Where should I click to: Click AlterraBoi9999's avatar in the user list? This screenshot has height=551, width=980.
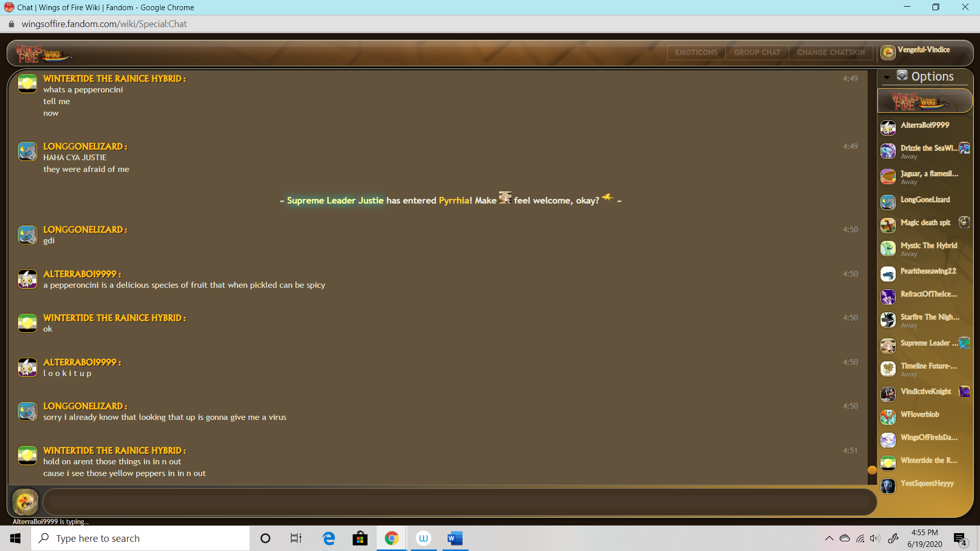(x=888, y=128)
